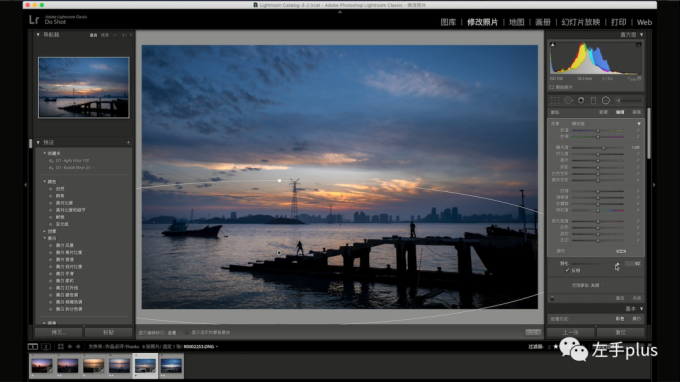
Task: Add a new preset with plus icon
Action: click(128, 142)
